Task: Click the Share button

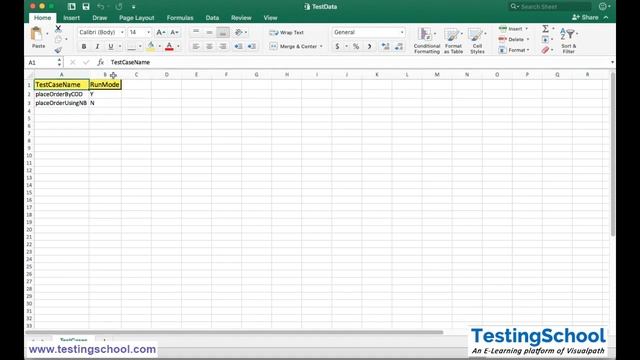Action: tap(585, 18)
